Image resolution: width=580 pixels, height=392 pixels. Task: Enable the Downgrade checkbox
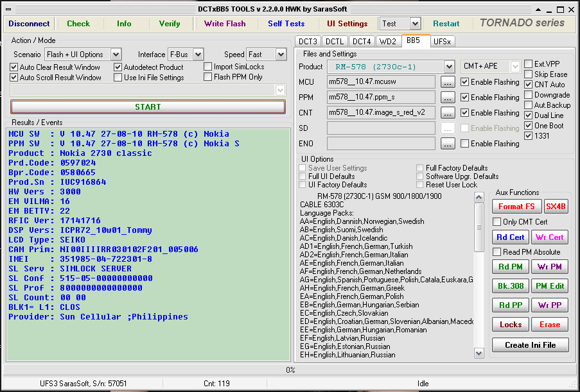coord(547,95)
